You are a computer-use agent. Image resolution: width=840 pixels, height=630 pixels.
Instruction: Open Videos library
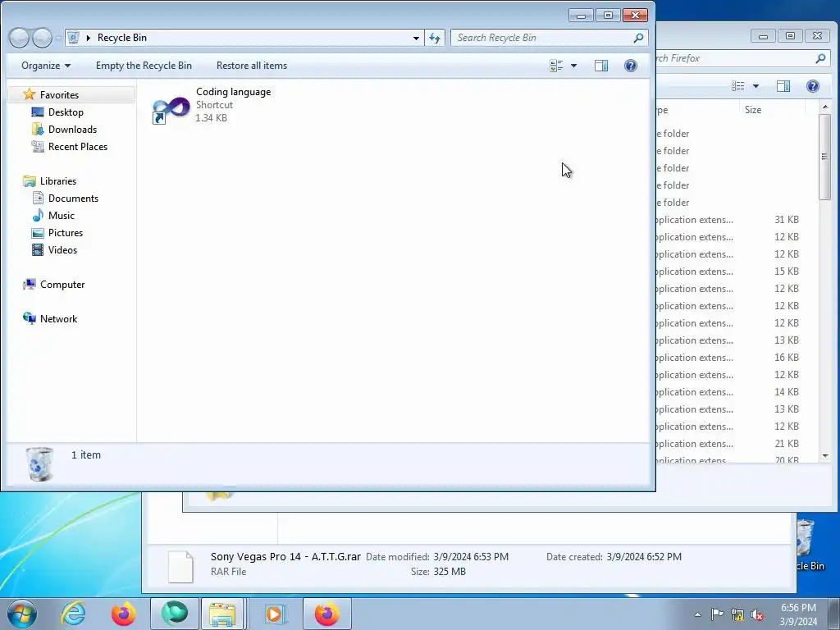coord(62,249)
